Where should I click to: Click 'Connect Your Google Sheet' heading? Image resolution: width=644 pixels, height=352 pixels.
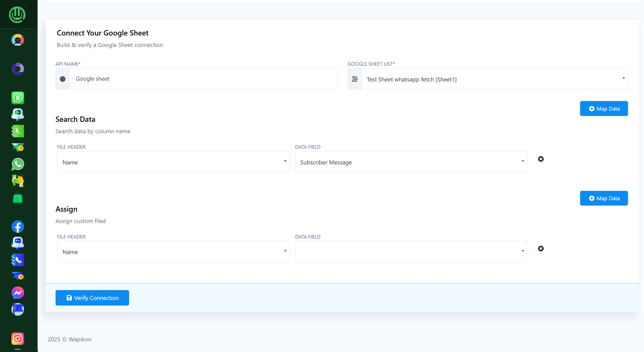click(x=103, y=33)
